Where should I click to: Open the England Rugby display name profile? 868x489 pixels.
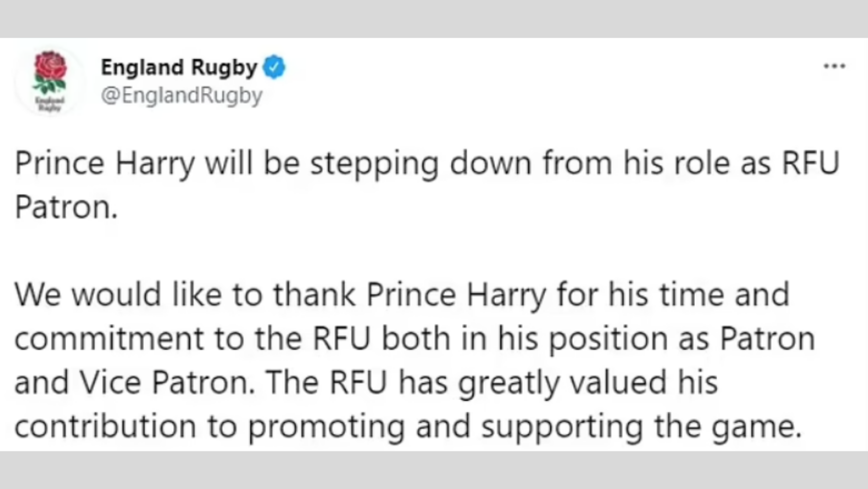click(179, 67)
